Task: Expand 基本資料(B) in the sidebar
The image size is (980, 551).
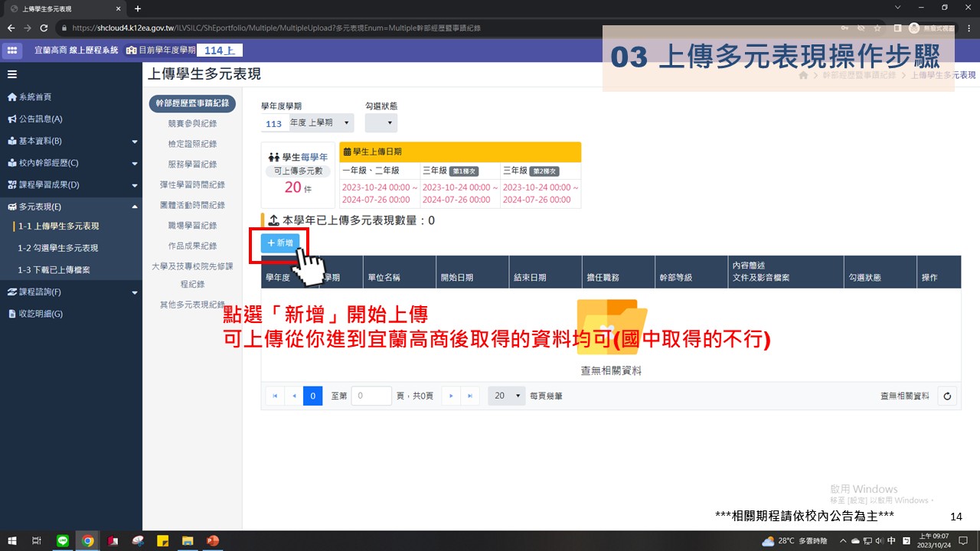Action: [x=71, y=141]
